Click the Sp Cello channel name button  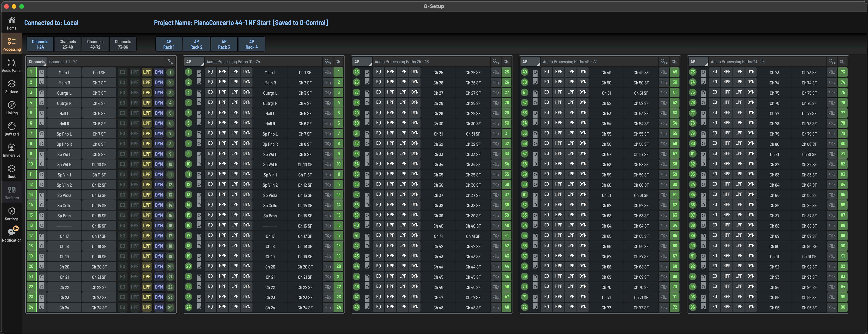coord(64,206)
